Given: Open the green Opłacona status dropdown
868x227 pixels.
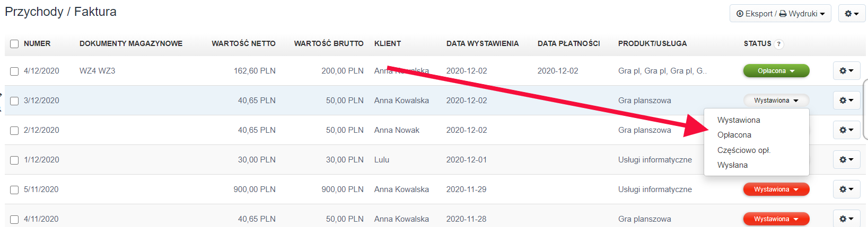Looking at the screenshot, I should 776,71.
